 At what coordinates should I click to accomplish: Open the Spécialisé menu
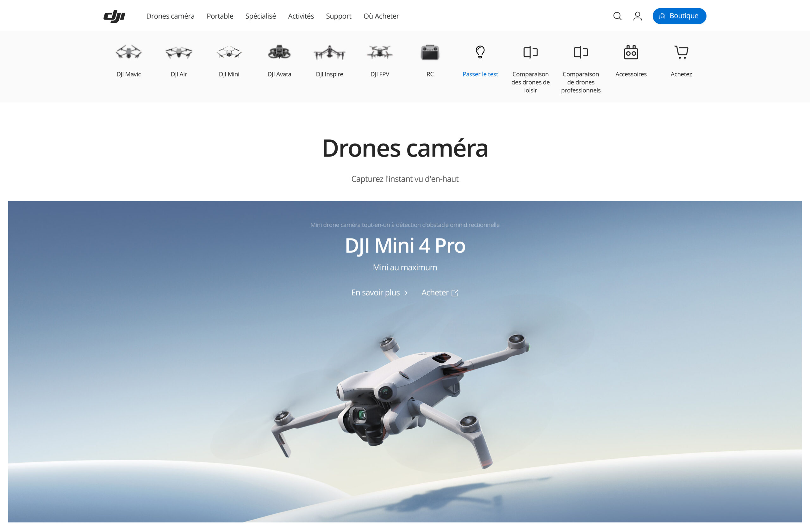[261, 16]
